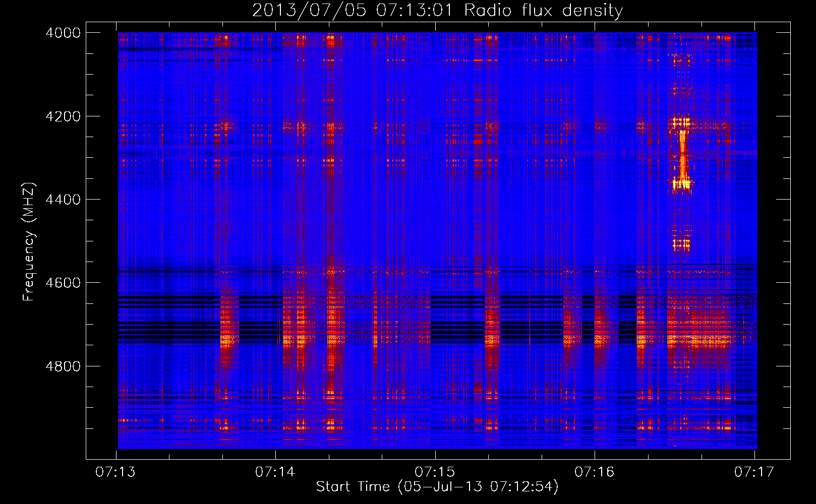
Task: Click the 4200 frequency tick label
Action: tap(63, 116)
